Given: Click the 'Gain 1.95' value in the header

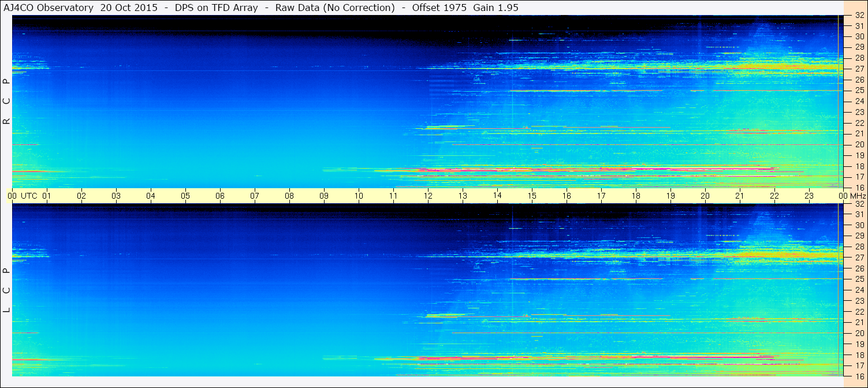Looking at the screenshot, I should [x=496, y=8].
